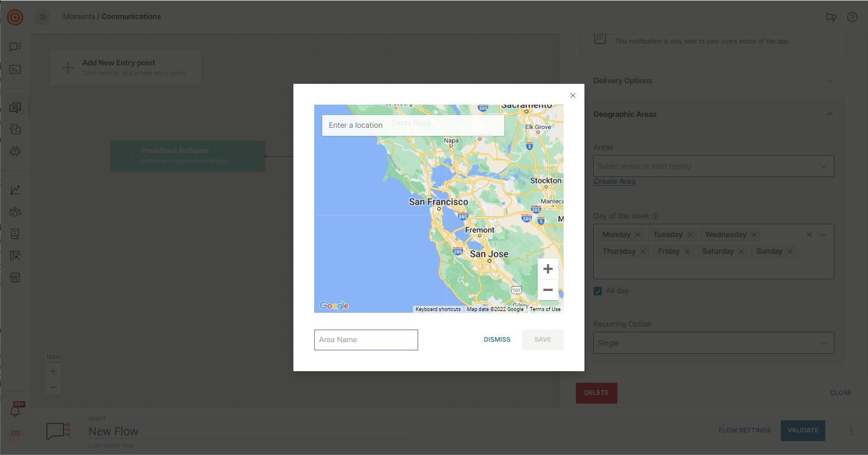Expand the sidebar with double-chevron icon

tap(42, 17)
